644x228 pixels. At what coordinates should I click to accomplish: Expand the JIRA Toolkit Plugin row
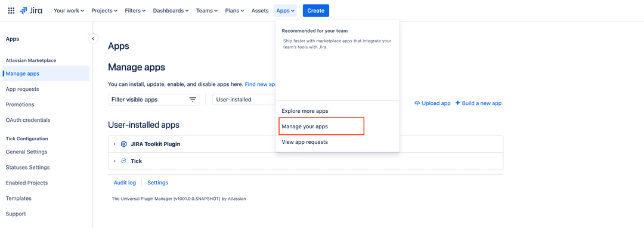114,144
